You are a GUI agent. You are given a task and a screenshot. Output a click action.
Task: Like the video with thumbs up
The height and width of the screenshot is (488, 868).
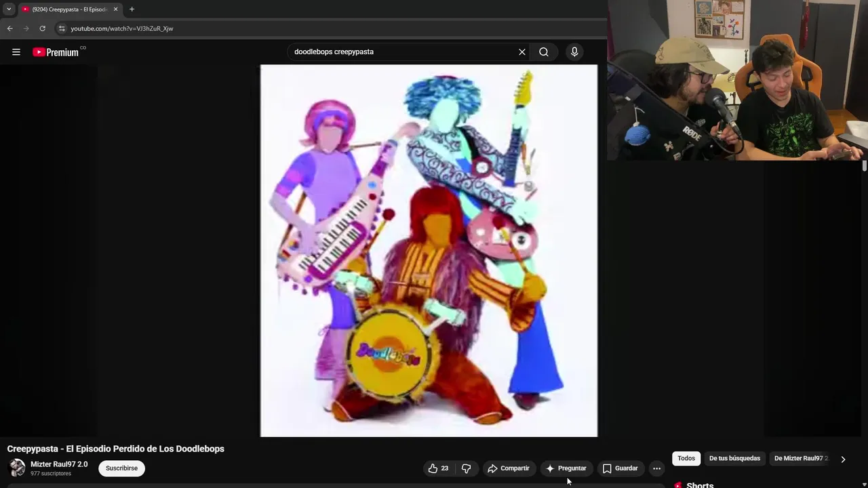click(438, 468)
